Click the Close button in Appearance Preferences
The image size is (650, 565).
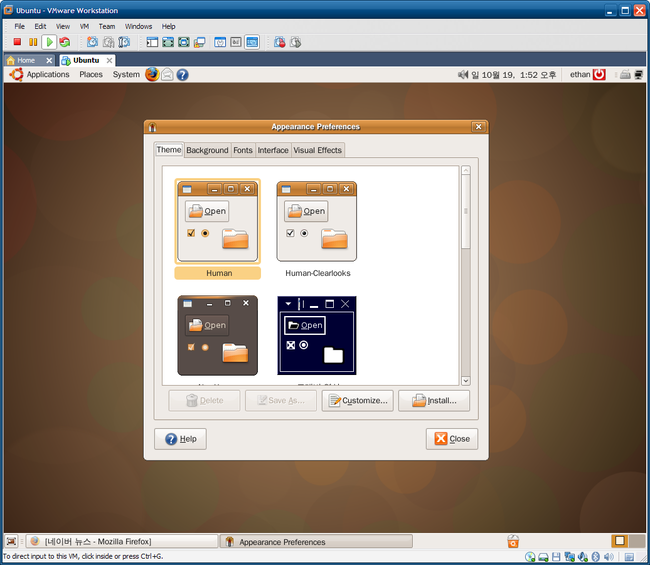(452, 439)
